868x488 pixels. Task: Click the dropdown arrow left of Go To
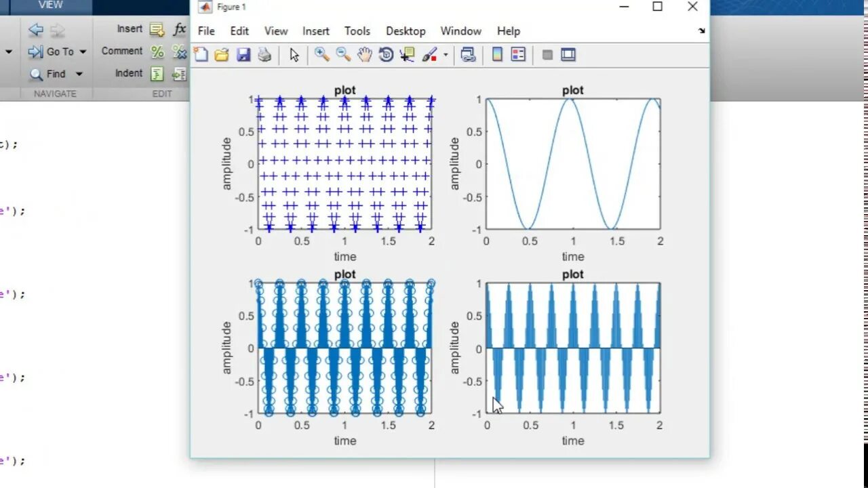pyautogui.click(x=9, y=52)
